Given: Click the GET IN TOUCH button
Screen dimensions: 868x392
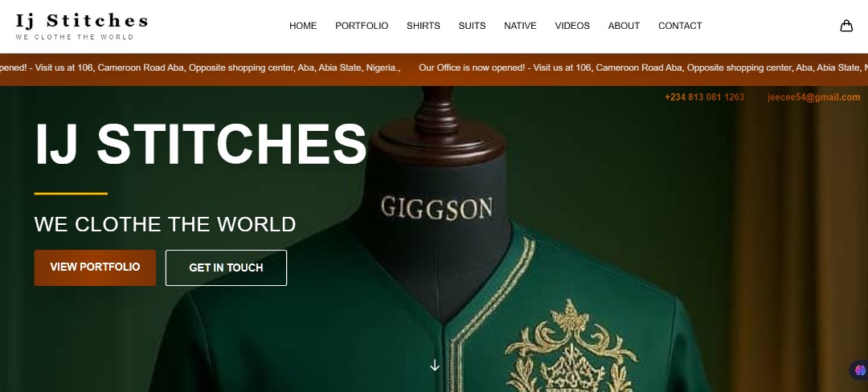Looking at the screenshot, I should click(226, 267).
